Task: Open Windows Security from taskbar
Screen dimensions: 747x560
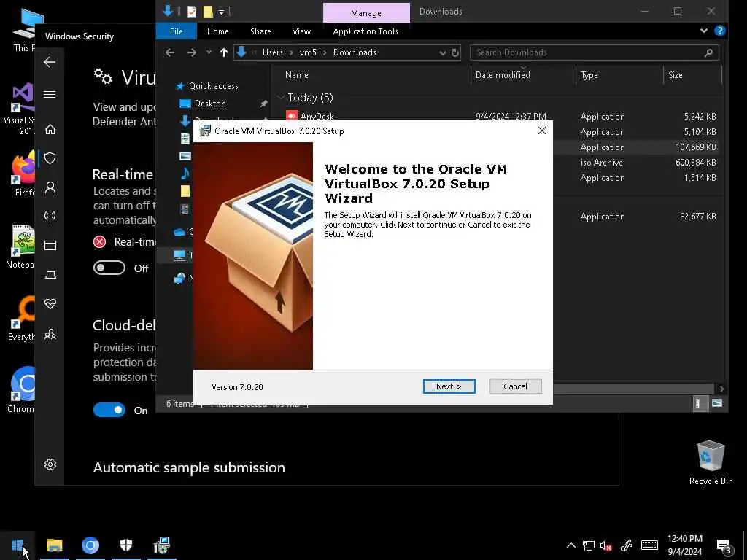Action: 125,545
